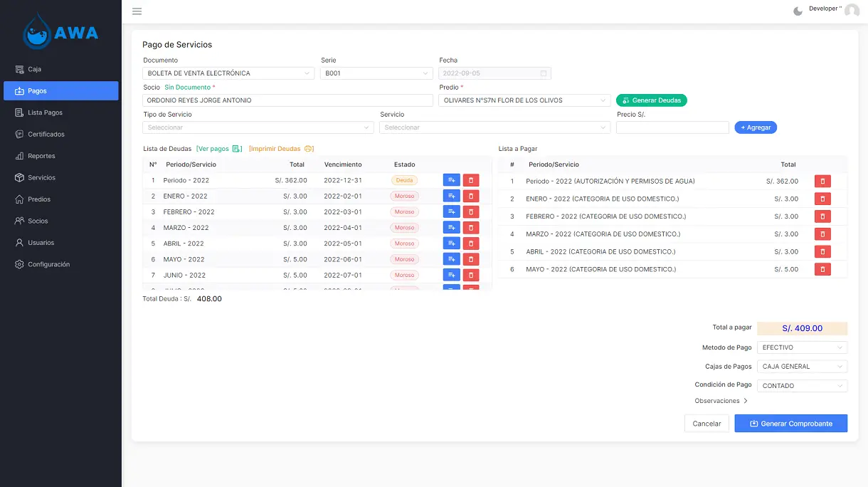
Task: Remove Periodo - 2022 from Lista a Pagar
Action: click(822, 182)
